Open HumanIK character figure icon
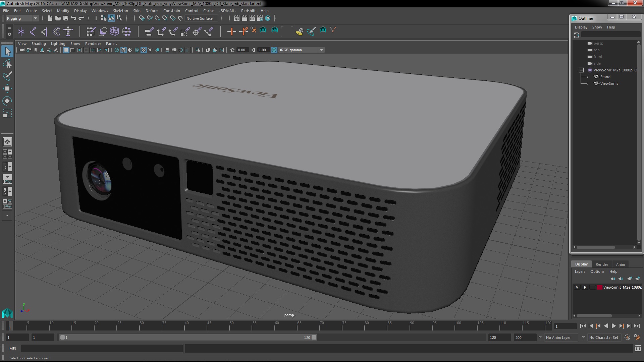Viewport: 644px width, 362px height. click(x=68, y=32)
